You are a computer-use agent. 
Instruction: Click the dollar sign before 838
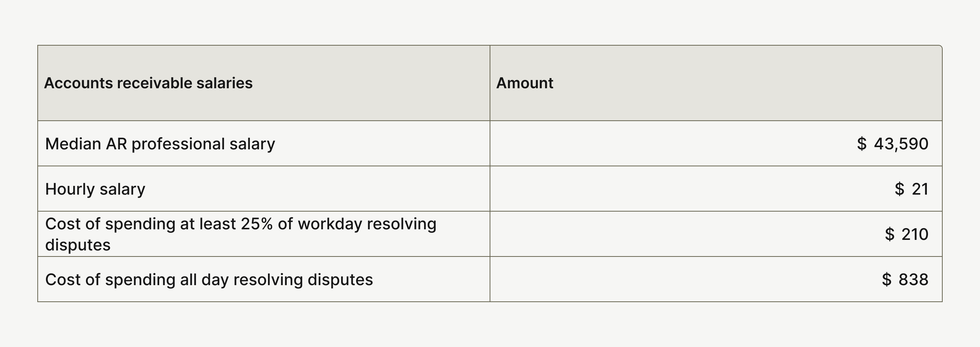pos(887,279)
